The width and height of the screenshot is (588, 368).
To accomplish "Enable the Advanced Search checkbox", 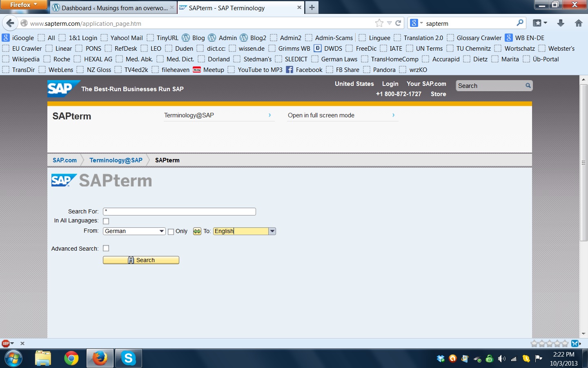I will pyautogui.click(x=106, y=248).
